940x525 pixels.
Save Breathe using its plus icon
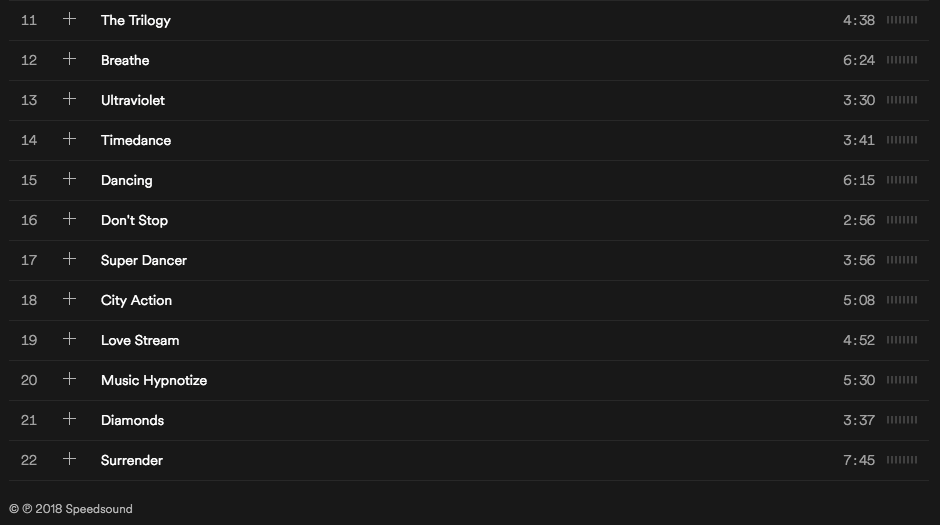(x=70, y=59)
